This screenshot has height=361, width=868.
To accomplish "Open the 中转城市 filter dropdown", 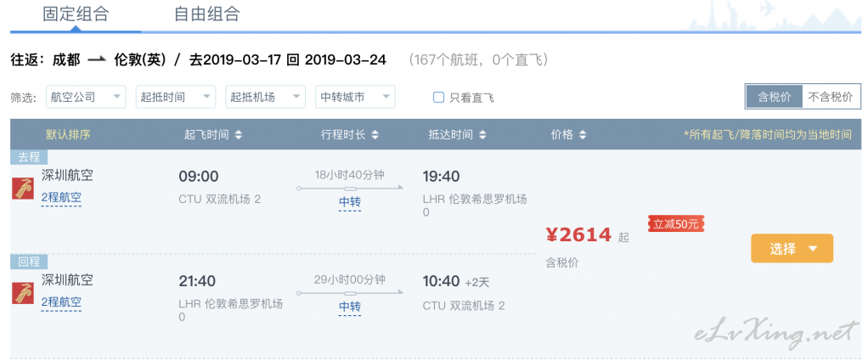I will coord(355,97).
